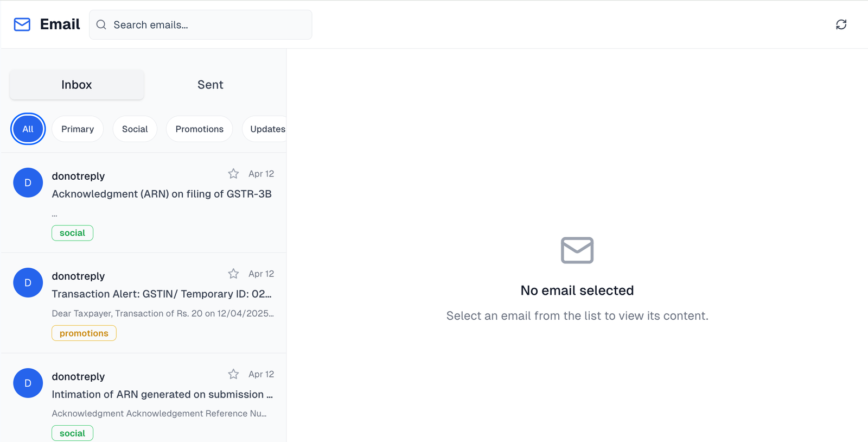Filter emails by Social category
This screenshot has width=868, height=442.
[135, 129]
